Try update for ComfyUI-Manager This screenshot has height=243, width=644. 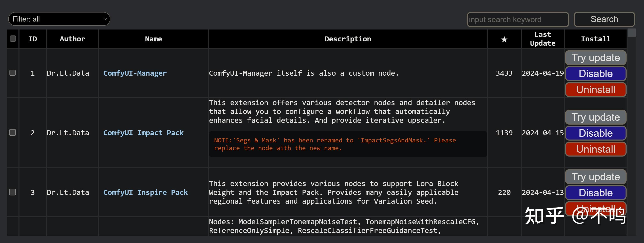point(595,58)
